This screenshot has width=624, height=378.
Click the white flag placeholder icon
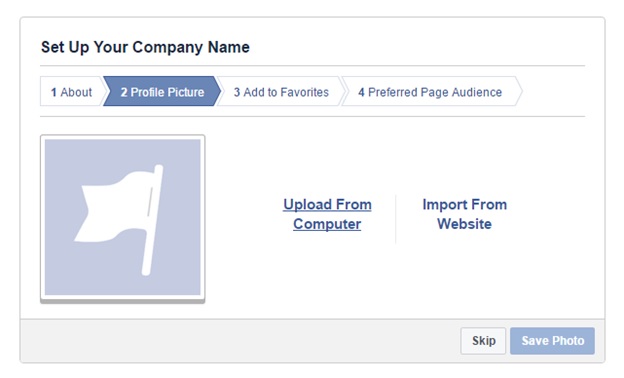click(119, 220)
